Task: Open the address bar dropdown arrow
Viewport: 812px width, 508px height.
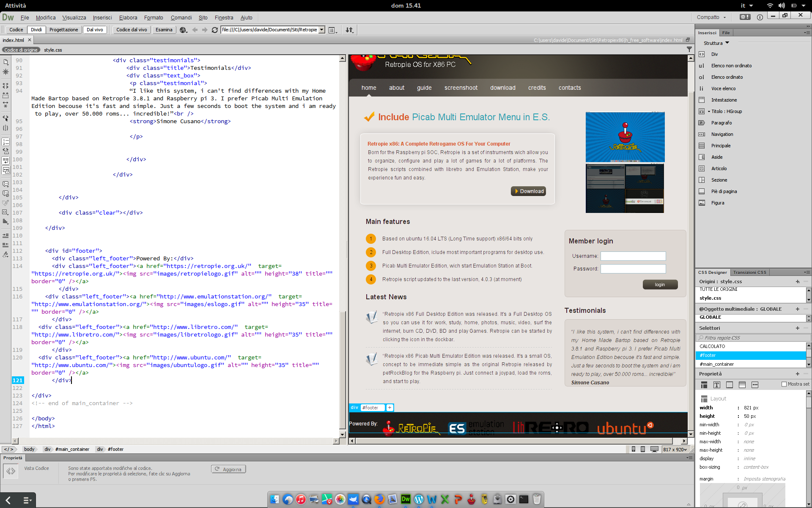Action: point(322,30)
